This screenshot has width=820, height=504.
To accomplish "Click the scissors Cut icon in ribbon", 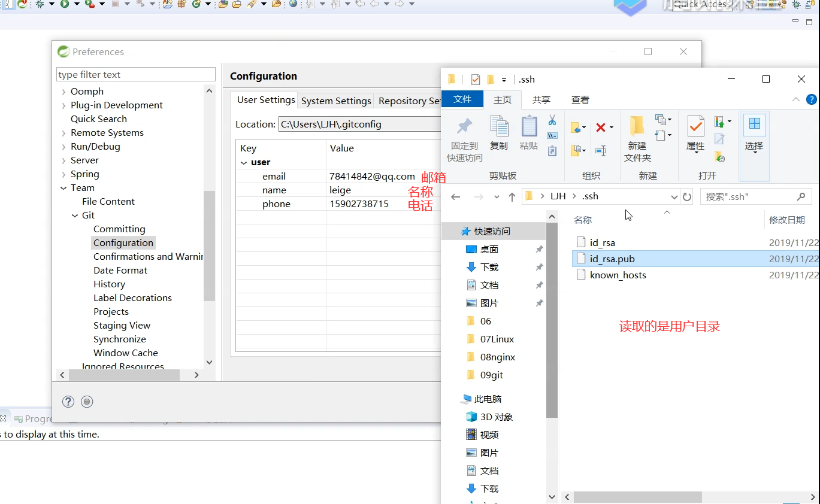I will pos(552,120).
